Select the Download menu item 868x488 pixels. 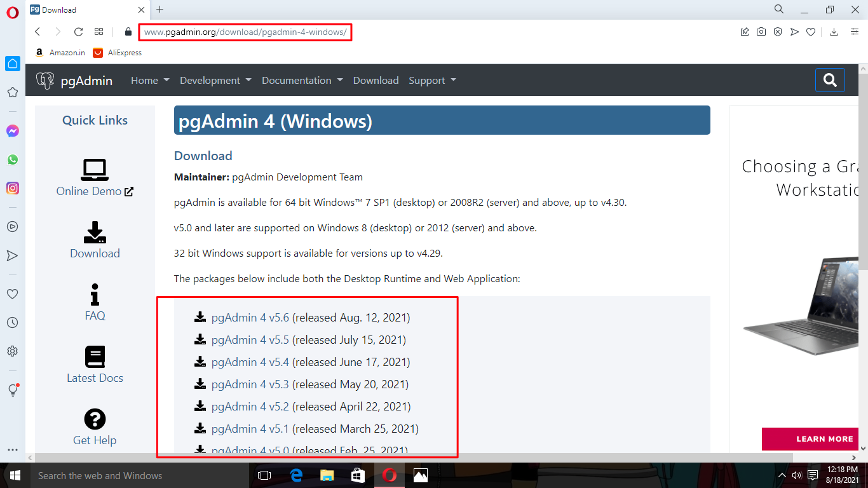376,80
